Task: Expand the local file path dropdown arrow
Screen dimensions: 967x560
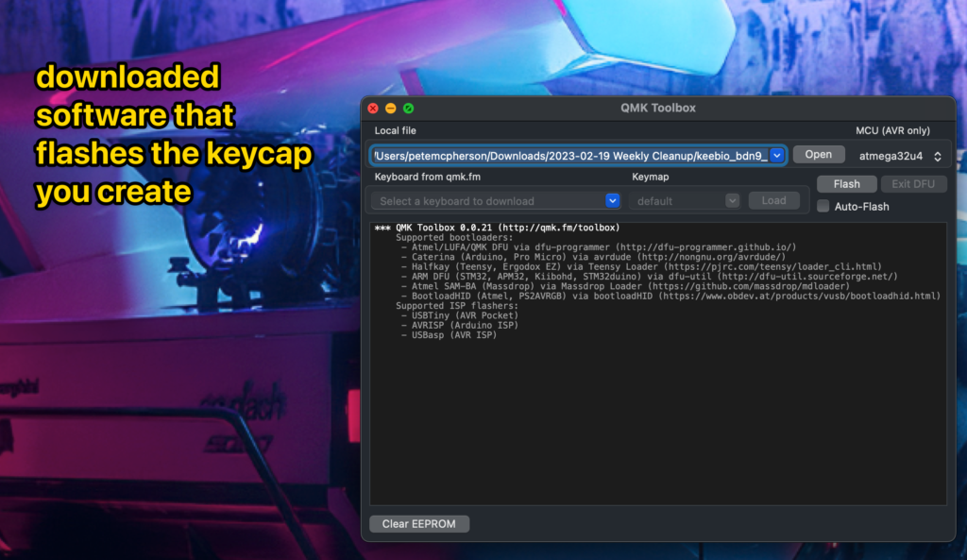Action: 776,156
